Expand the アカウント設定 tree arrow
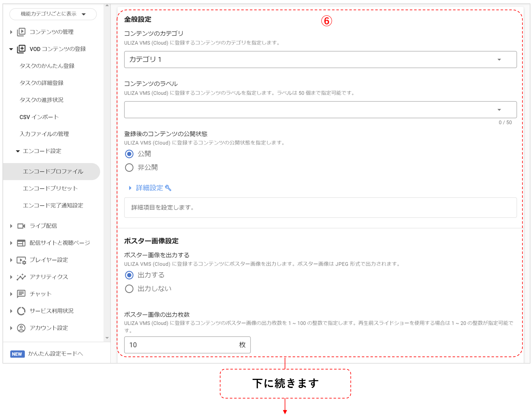The width and height of the screenshot is (532, 417). [x=11, y=328]
